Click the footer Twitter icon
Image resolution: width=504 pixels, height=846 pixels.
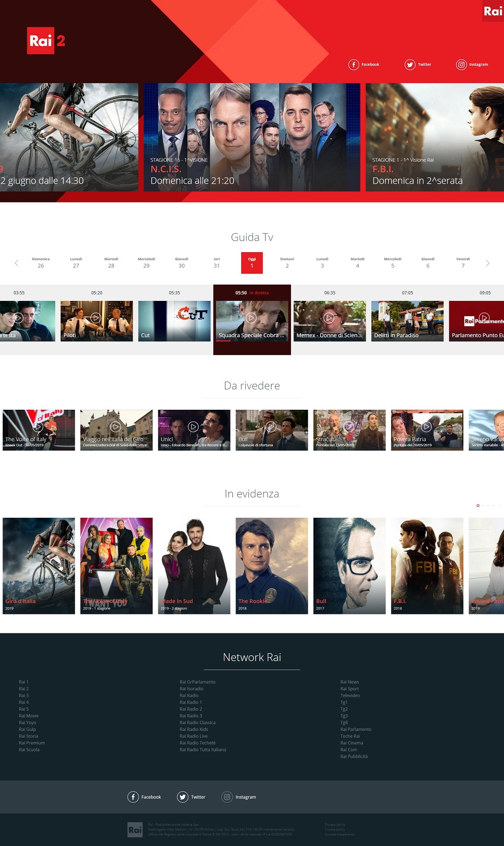(x=183, y=797)
